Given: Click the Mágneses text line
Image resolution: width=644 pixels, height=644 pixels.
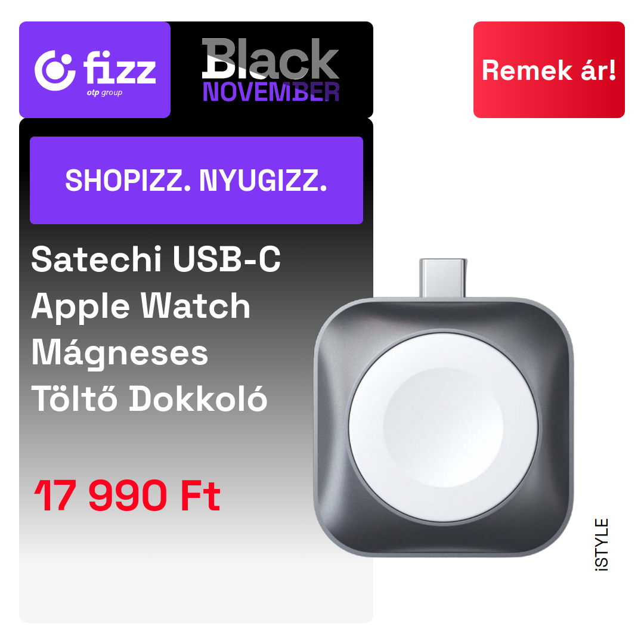Looking at the screenshot, I should (x=120, y=353).
